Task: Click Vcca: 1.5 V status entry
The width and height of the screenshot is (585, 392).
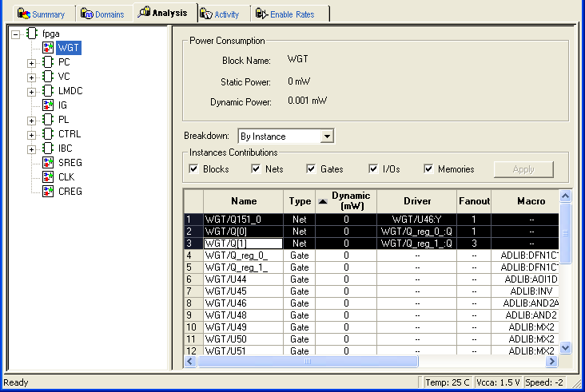Action: coord(498,382)
